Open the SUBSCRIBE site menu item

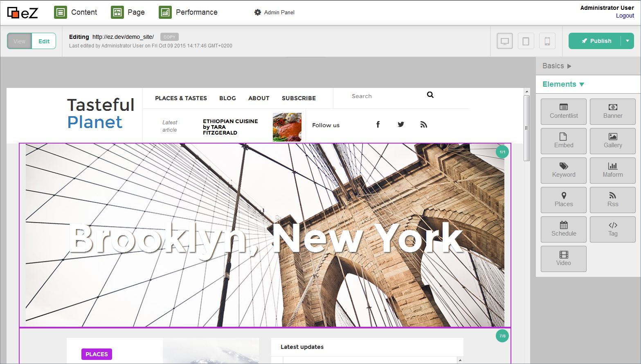(299, 98)
